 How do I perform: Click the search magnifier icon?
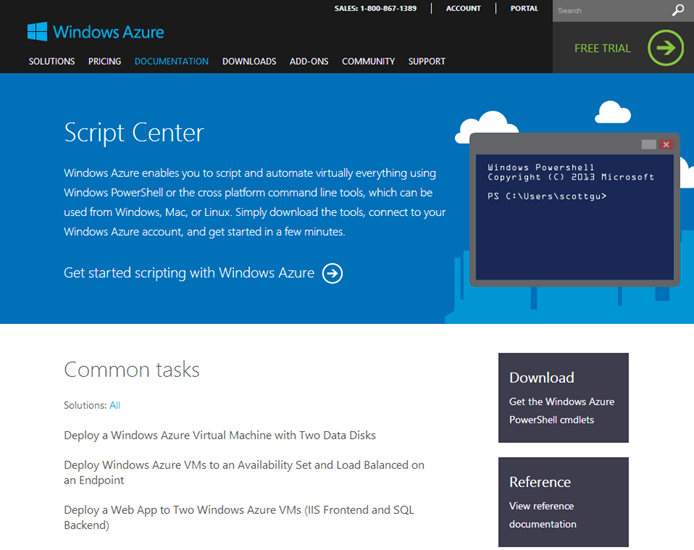click(678, 10)
